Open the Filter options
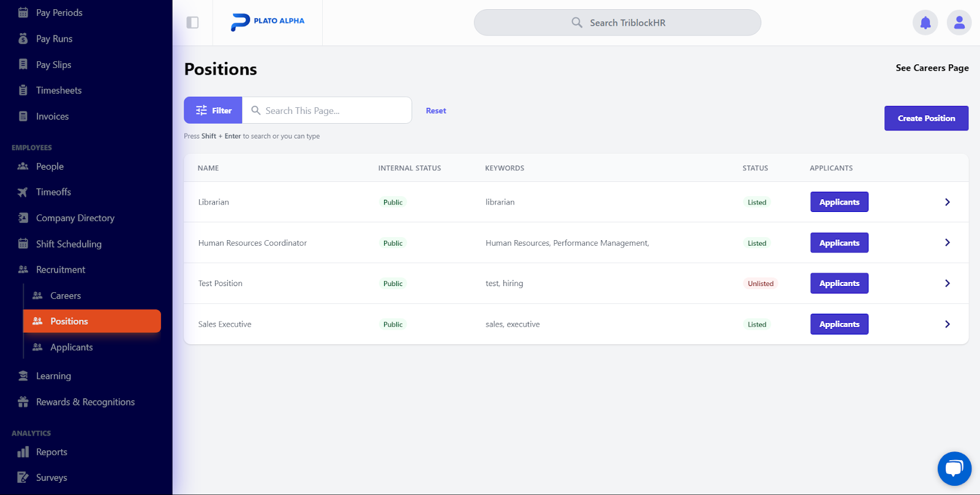This screenshot has width=980, height=495. point(213,110)
